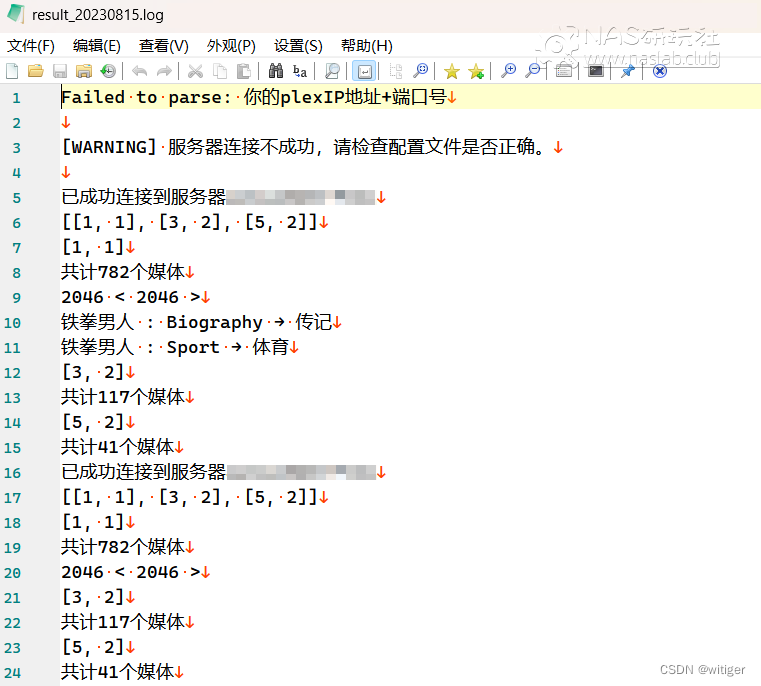The image size is (761, 686).
Task: Paste from clipboard icon
Action: tap(244, 71)
